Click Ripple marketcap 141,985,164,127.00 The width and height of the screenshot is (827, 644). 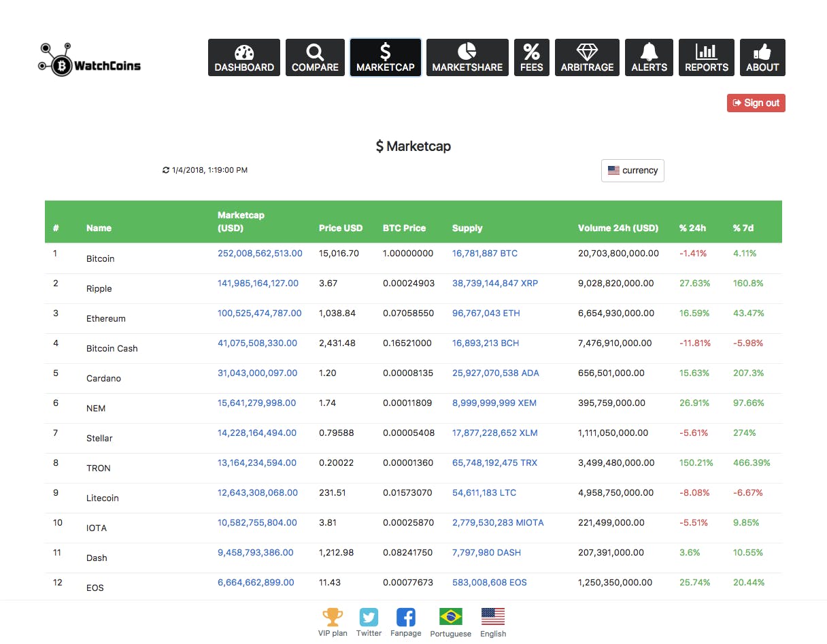tap(258, 283)
